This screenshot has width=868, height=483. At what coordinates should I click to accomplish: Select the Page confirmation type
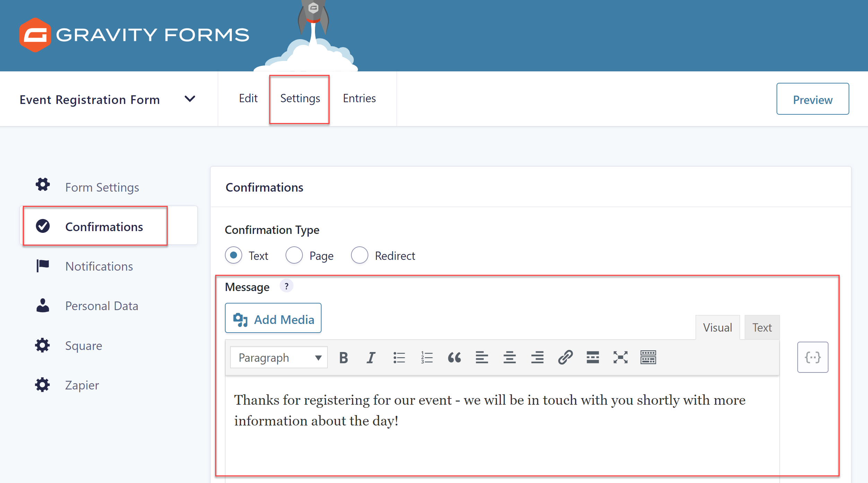(x=294, y=255)
